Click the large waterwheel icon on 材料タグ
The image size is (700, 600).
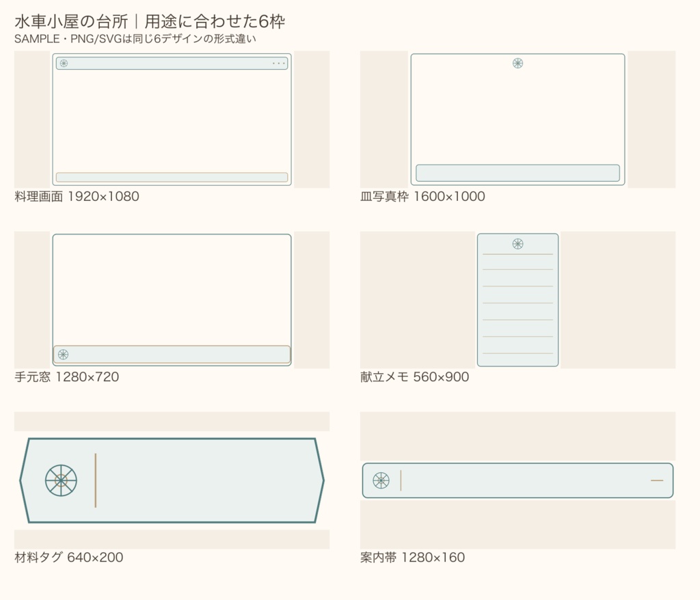[x=61, y=480]
